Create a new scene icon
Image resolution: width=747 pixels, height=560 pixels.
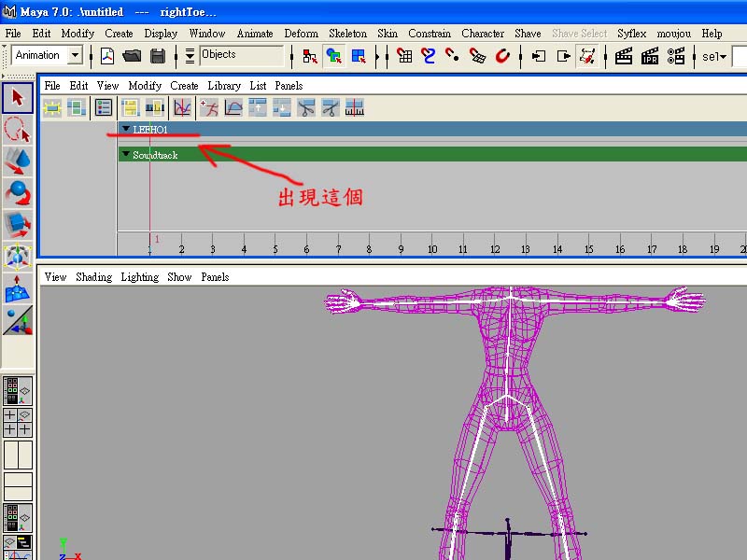click(107, 56)
